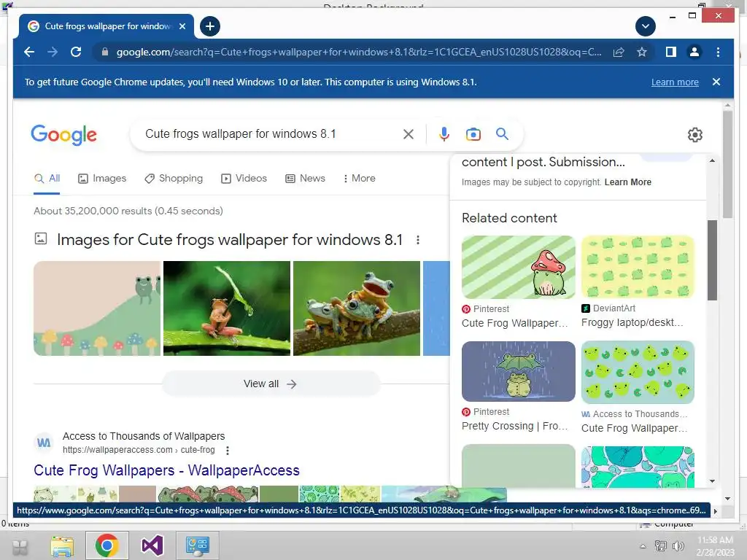747x560 pixels.
Task: Click the main page scrollbar thumb
Action: pos(727,164)
